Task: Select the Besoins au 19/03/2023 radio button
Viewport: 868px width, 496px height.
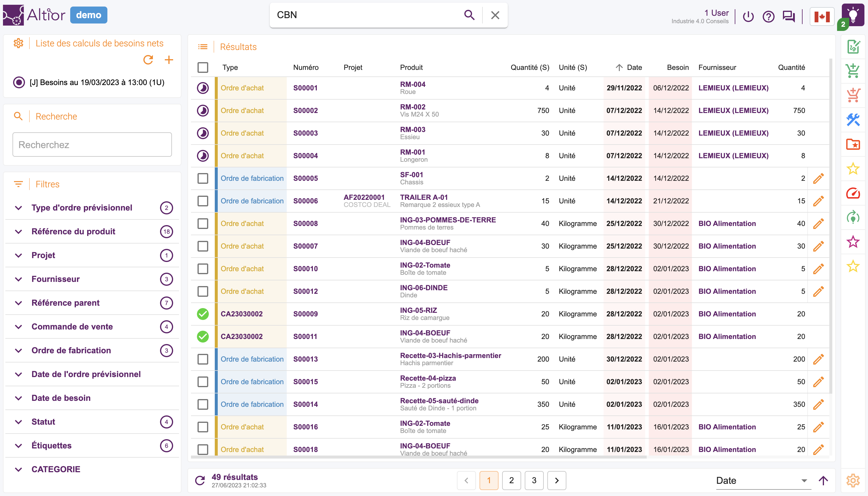Action: tap(19, 82)
